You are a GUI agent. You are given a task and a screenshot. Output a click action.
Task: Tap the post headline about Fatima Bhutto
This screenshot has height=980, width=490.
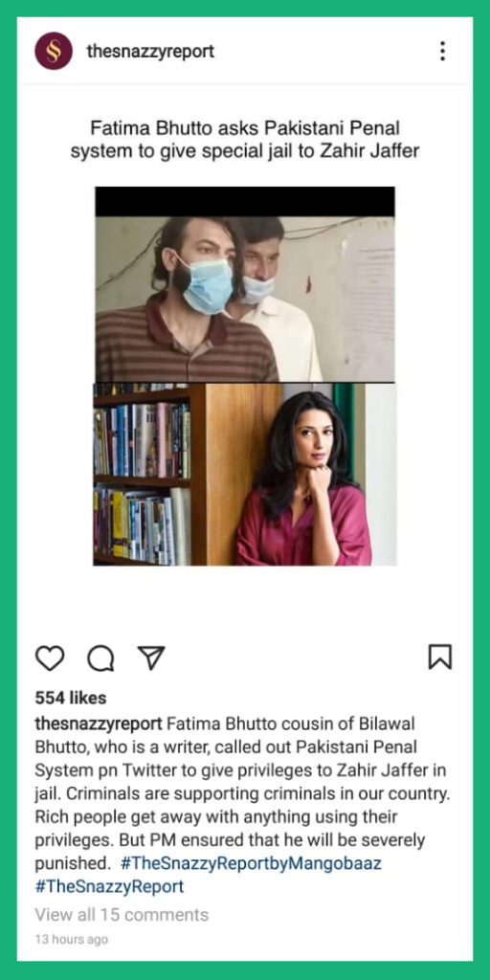[245, 140]
